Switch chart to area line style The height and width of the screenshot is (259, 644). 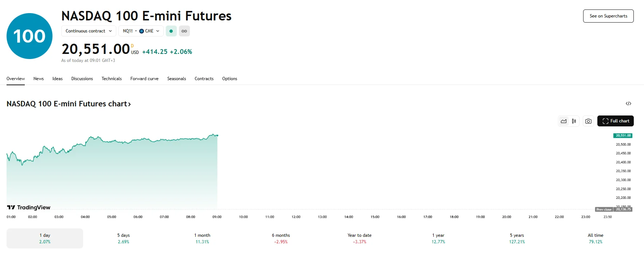point(563,121)
